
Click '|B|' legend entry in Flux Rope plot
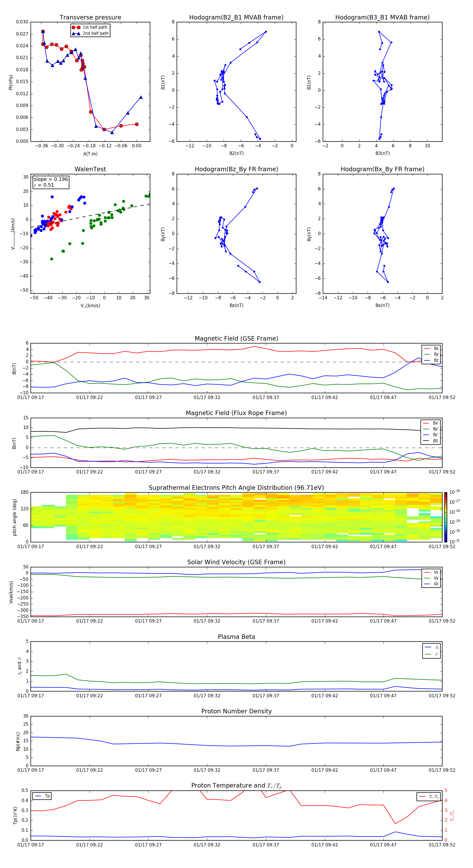click(431, 441)
